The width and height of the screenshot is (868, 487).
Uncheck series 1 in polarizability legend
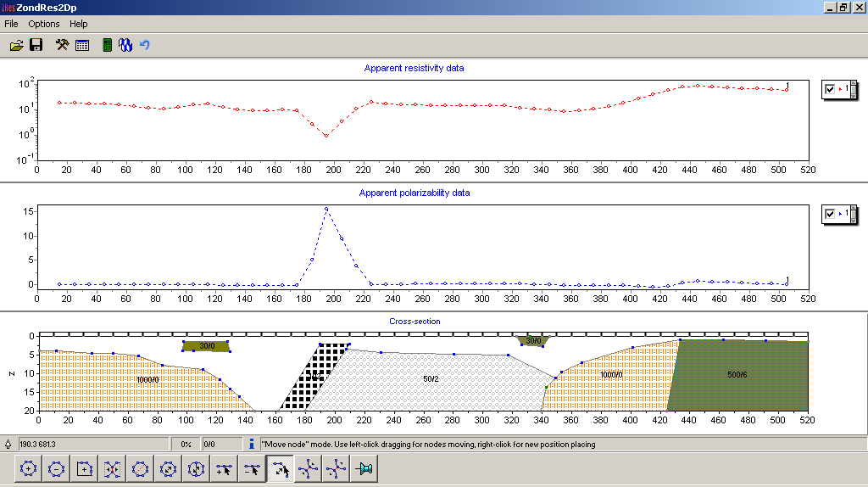point(830,214)
